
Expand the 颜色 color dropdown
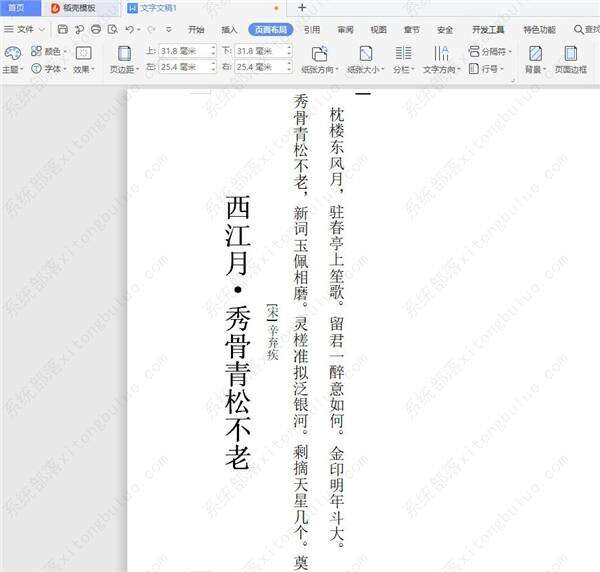click(x=65, y=51)
